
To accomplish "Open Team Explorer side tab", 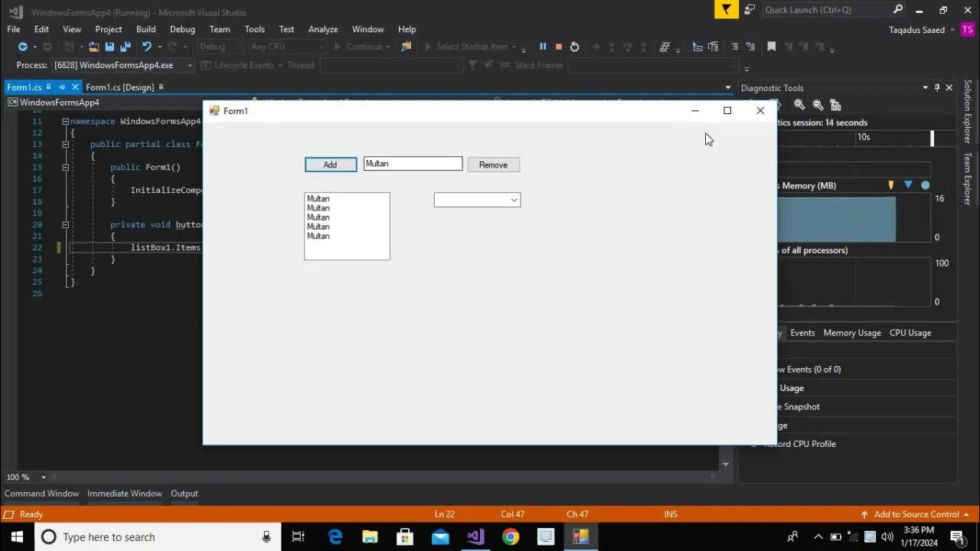I will point(968,179).
